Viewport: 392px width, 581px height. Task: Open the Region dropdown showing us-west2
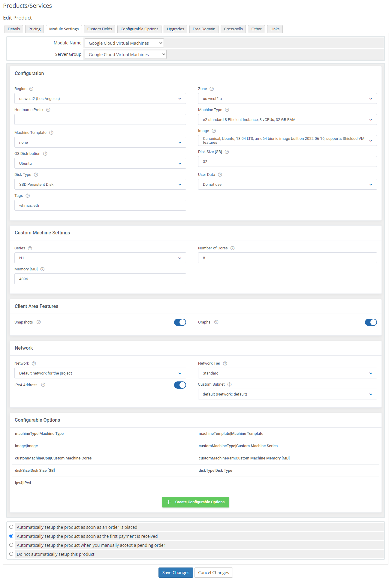pyautogui.click(x=100, y=98)
